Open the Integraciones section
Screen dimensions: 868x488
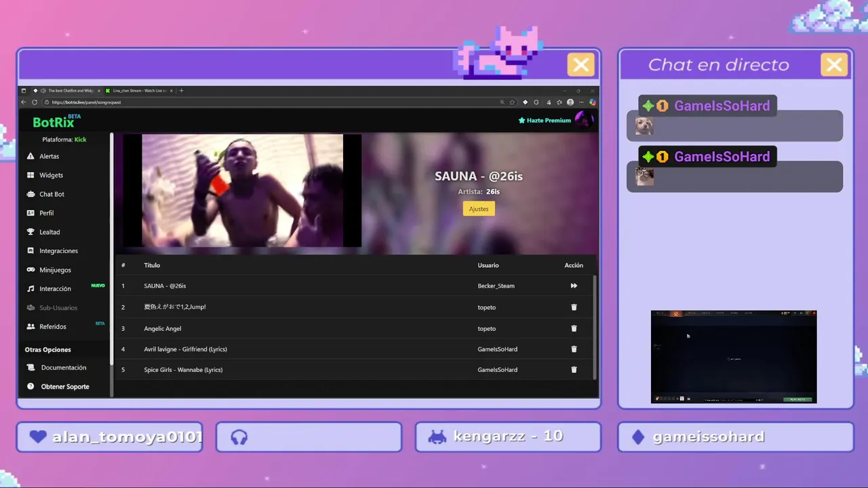coord(58,251)
